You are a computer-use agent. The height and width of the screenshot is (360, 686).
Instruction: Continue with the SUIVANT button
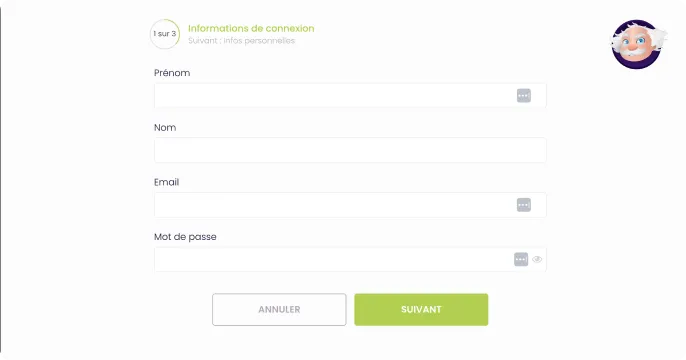click(x=421, y=309)
